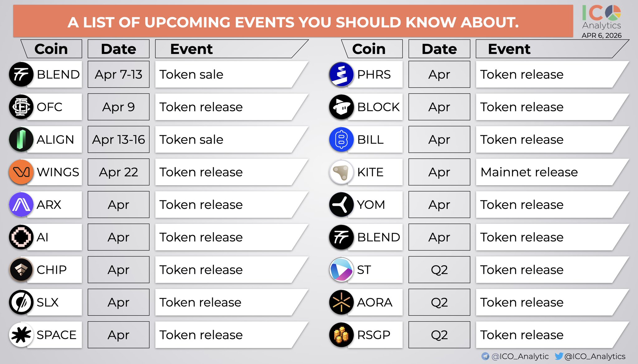Viewport: 638px width, 364px height.
Task: Click the green ALIGN coin icon
Action: (21, 139)
